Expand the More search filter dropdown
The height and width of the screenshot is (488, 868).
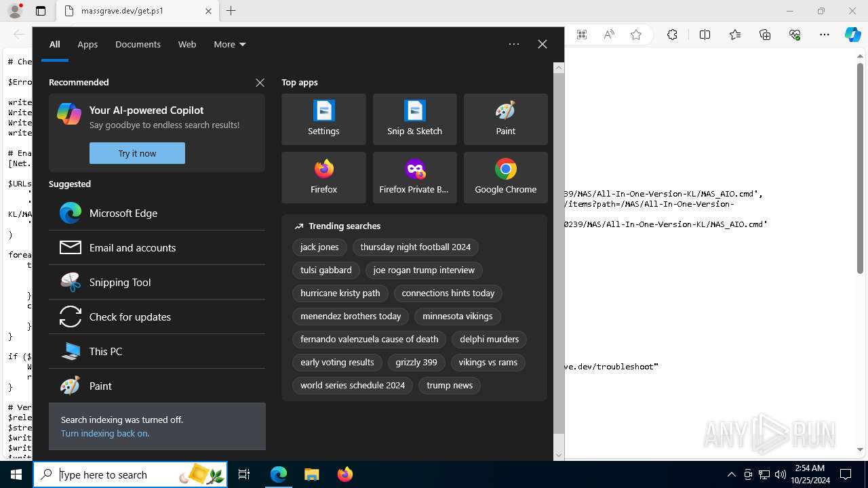coord(230,44)
